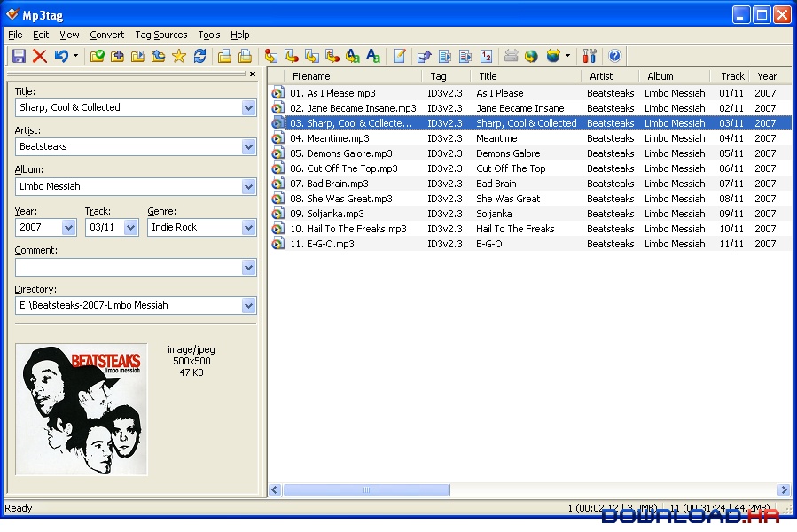
Task: Expand the Comment field dropdown arrow
Action: 248,268
